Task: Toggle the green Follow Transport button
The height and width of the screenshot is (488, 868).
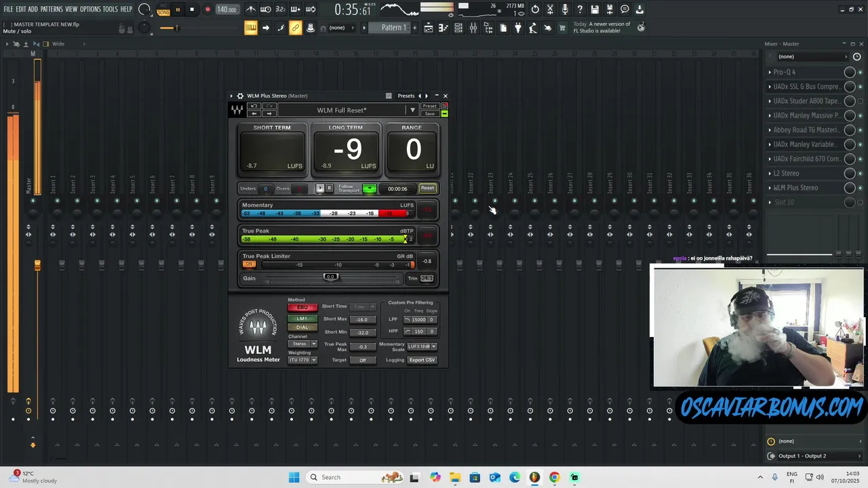Action: coord(369,188)
